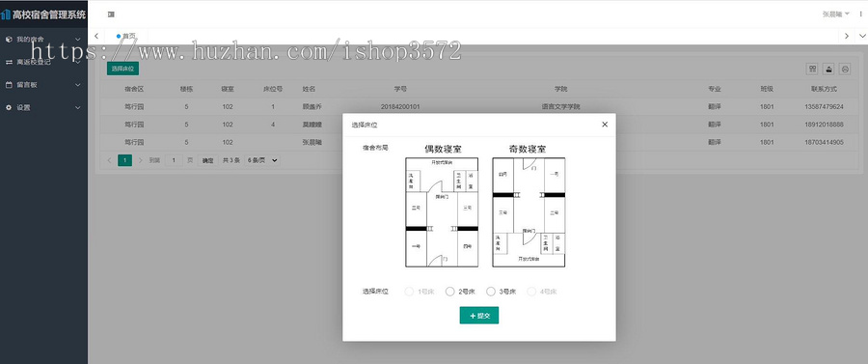Click the sidebar collapse icon in header

(x=111, y=14)
